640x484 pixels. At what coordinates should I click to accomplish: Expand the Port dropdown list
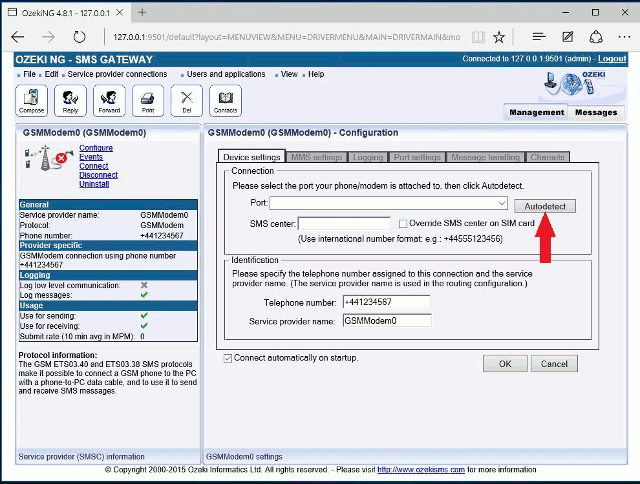pyautogui.click(x=502, y=203)
